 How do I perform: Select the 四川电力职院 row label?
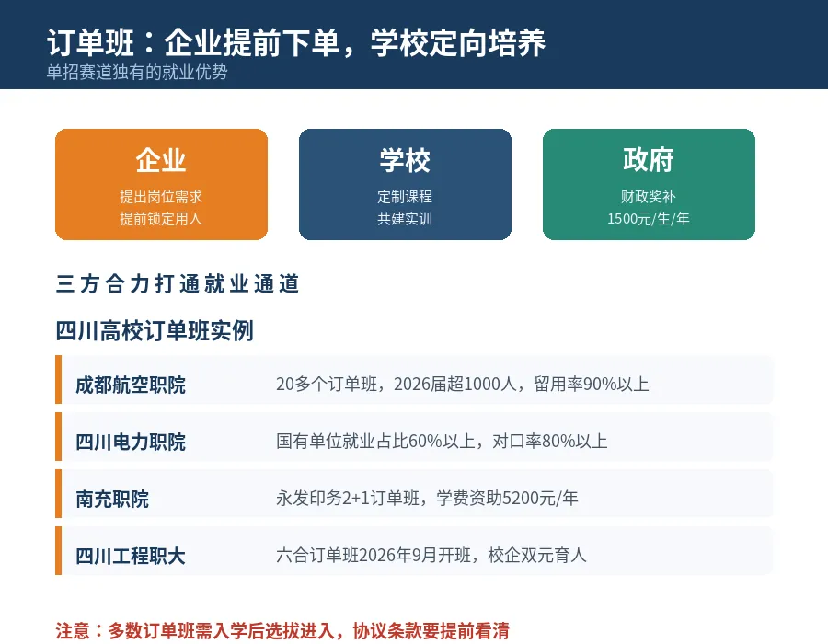pyautogui.click(x=131, y=442)
